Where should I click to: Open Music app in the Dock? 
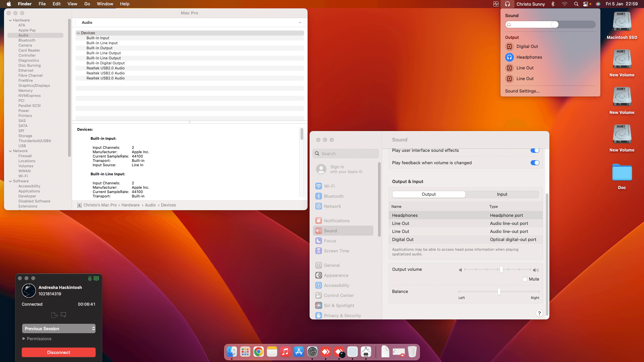285,352
